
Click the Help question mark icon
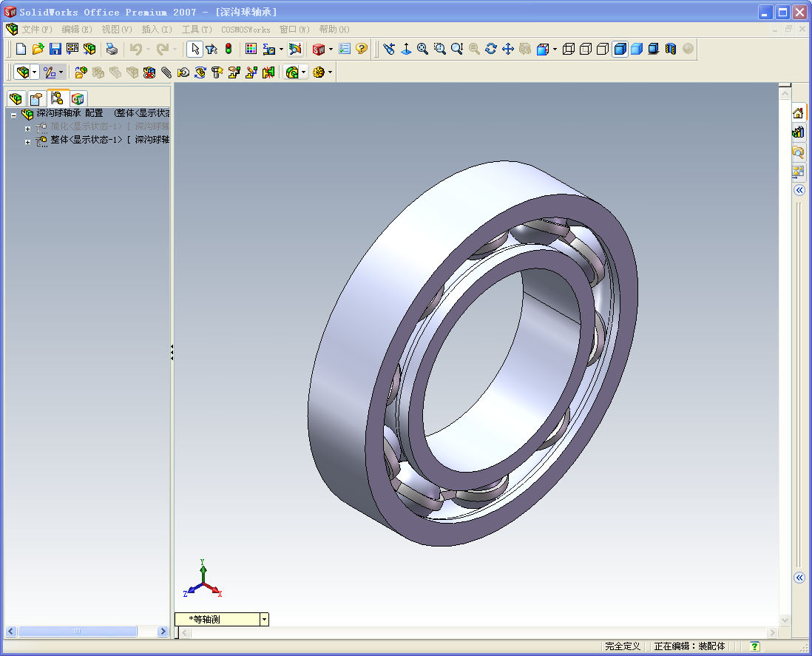tap(362, 50)
